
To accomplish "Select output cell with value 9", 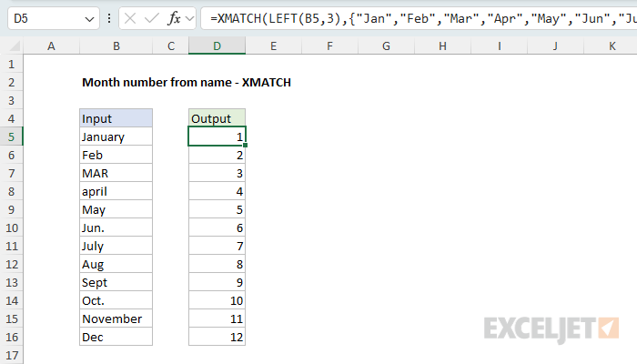I will pos(217,282).
